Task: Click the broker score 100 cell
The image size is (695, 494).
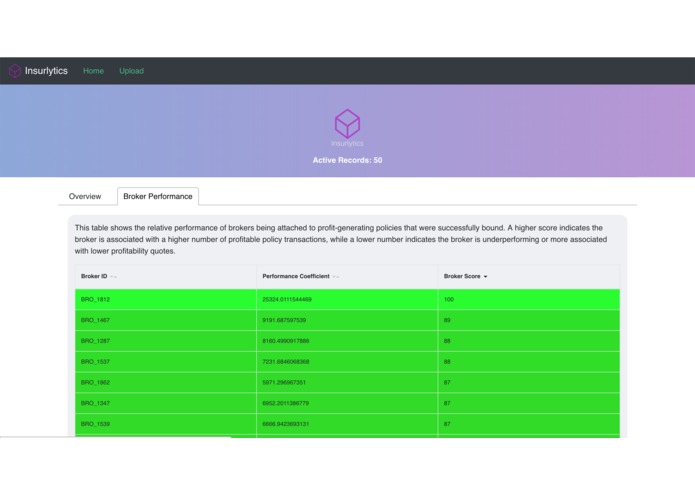Action: [x=529, y=300]
